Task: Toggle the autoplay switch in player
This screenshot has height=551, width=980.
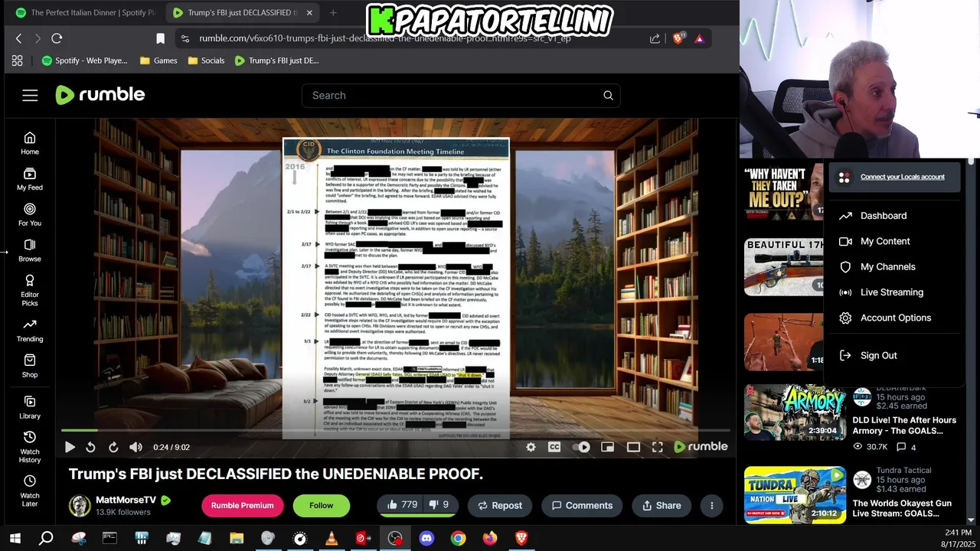Action: [581, 447]
